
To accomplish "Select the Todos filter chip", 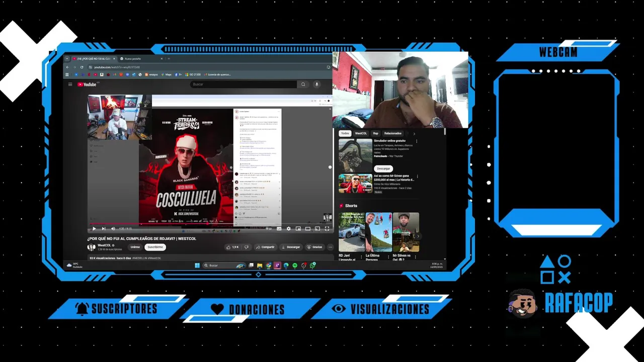I will point(345,133).
